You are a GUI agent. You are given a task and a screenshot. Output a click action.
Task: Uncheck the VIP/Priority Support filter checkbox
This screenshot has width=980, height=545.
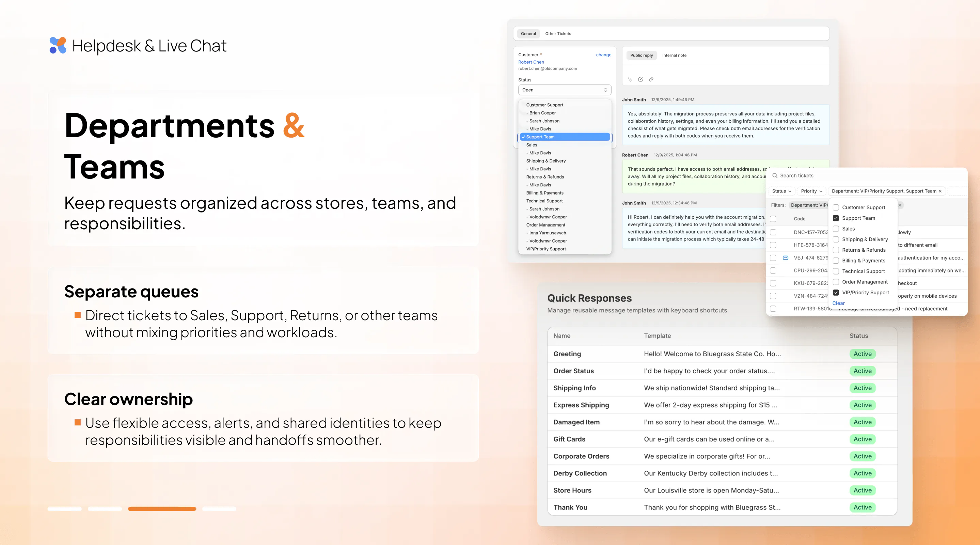836,293
